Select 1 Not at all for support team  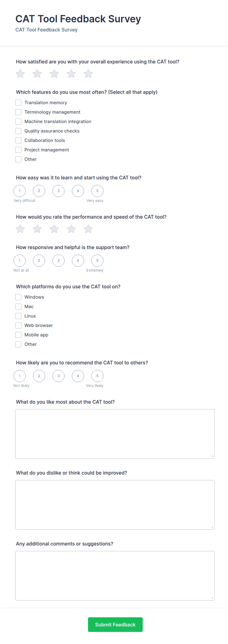tap(20, 261)
